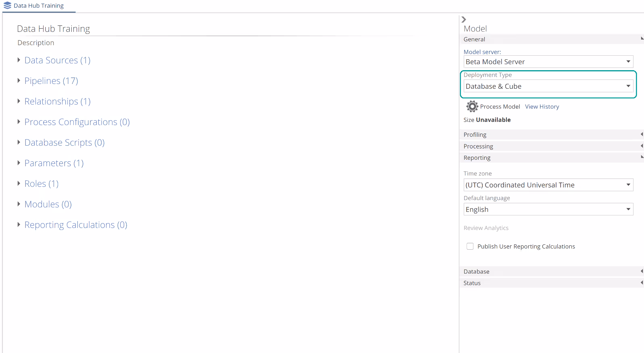The image size is (644, 353).
Task: Expand the Processing section header
Action: click(x=551, y=146)
